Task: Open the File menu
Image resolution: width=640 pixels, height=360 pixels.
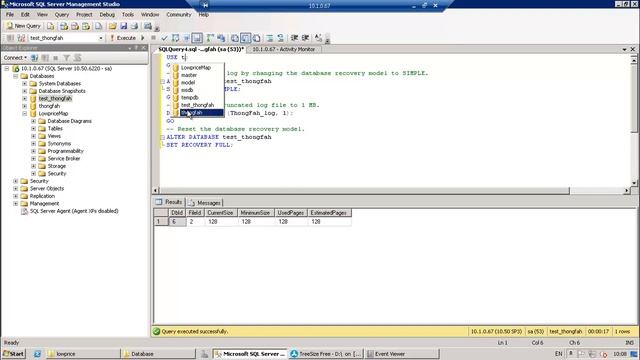Action: click(10, 14)
